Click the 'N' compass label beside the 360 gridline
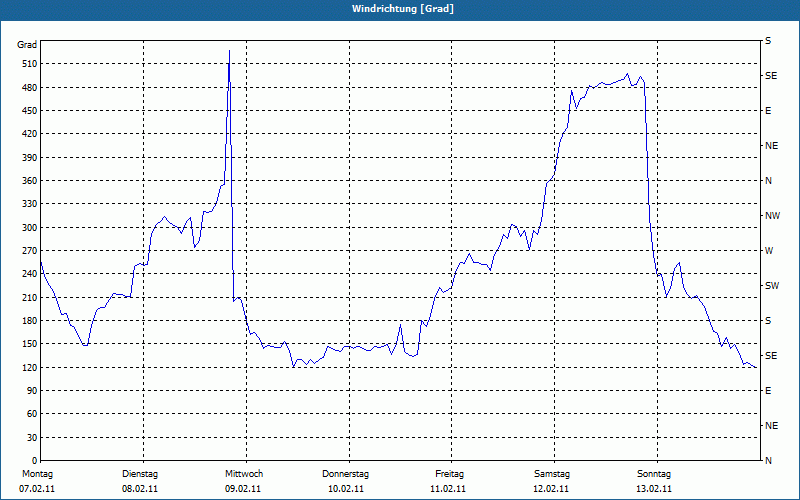This screenshot has height=500, width=800. click(x=768, y=181)
